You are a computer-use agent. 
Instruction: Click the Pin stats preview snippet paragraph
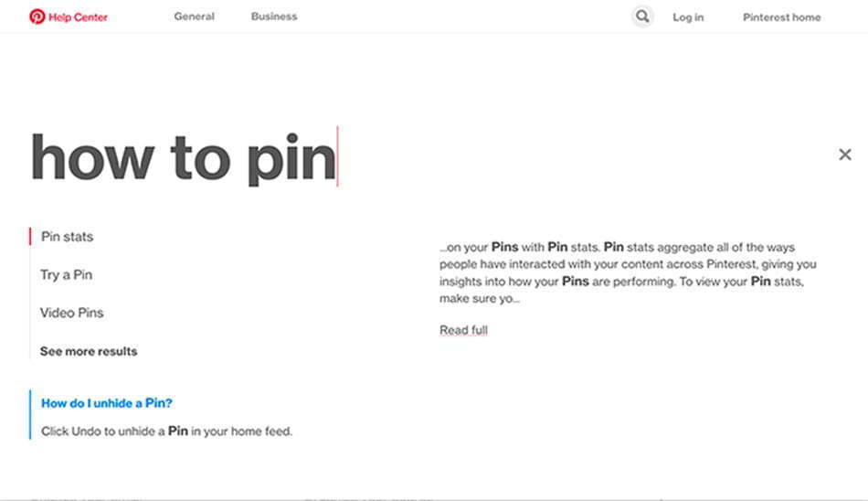pos(628,272)
